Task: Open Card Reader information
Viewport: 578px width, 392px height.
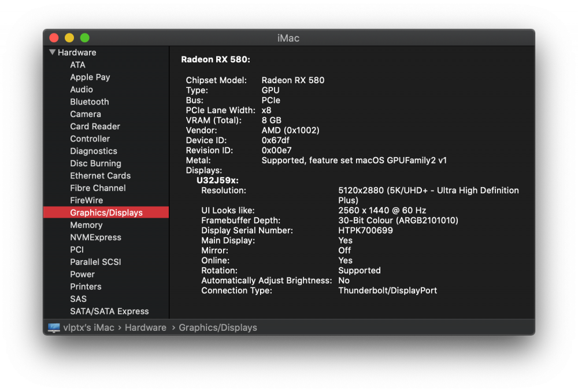Action: pos(95,126)
